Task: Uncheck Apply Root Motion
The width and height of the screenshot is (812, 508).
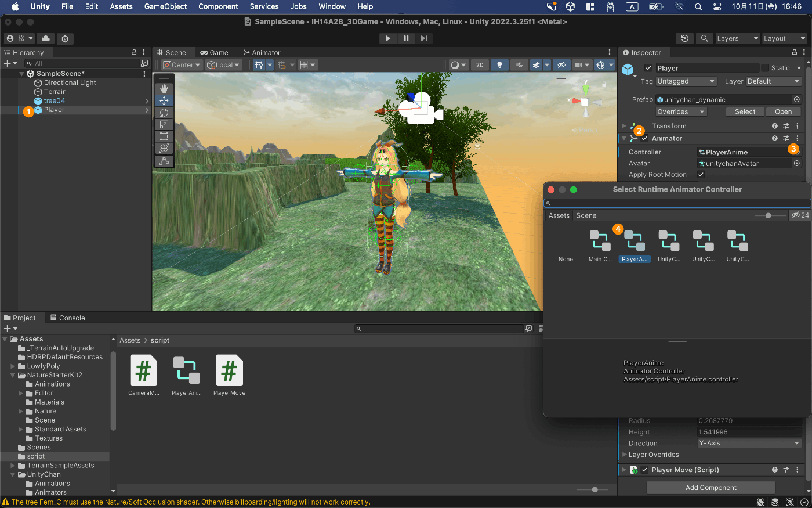Action: 701,174
